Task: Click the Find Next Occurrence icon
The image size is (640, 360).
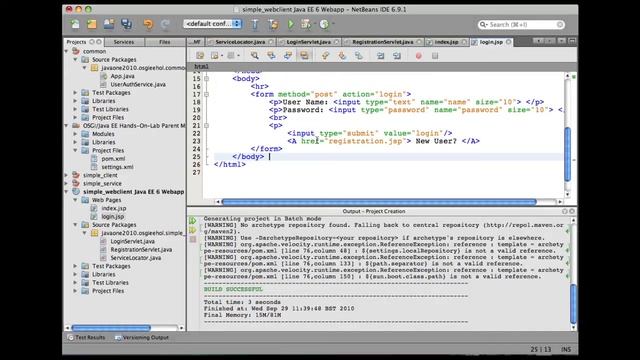Action: click(288, 56)
